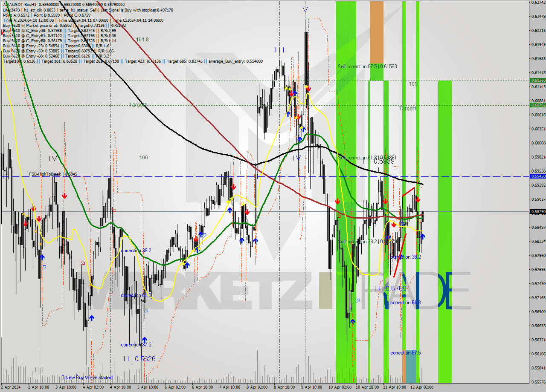Viewport: 546px width, 392px height.
Task: Click the 0.59292 price axis label
Action: pos(538,185)
